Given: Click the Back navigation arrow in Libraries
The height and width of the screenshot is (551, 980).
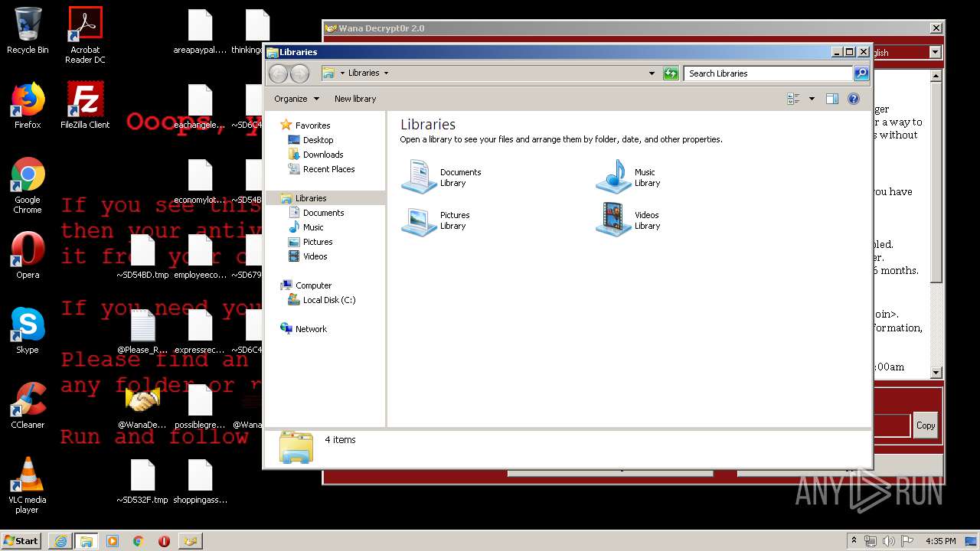Looking at the screenshot, I should point(278,73).
